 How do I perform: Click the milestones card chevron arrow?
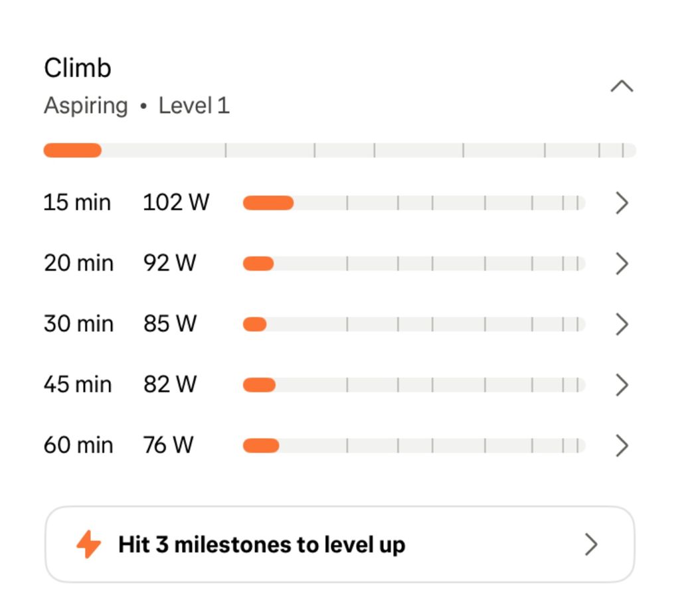590,545
